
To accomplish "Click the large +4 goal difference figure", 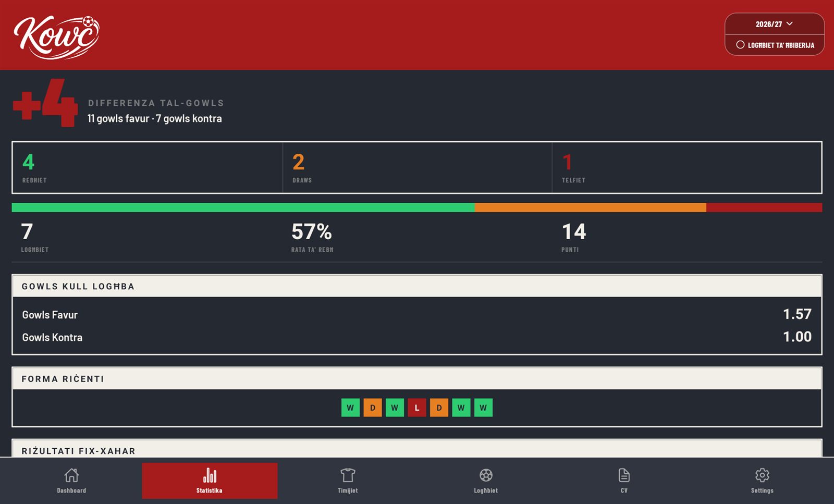I will [45, 103].
